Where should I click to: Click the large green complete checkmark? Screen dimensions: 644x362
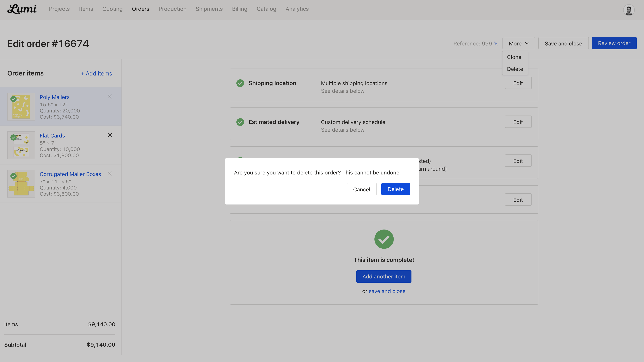point(384,239)
